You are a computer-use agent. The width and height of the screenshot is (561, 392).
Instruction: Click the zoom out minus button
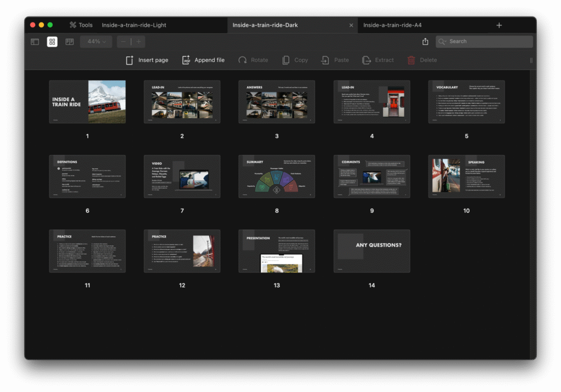[124, 42]
